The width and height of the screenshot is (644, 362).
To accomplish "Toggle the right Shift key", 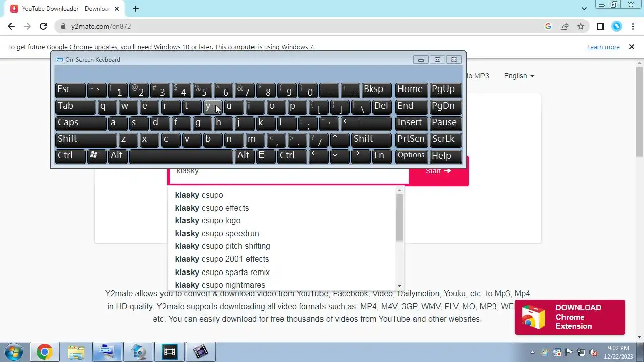I will pyautogui.click(x=371, y=139).
